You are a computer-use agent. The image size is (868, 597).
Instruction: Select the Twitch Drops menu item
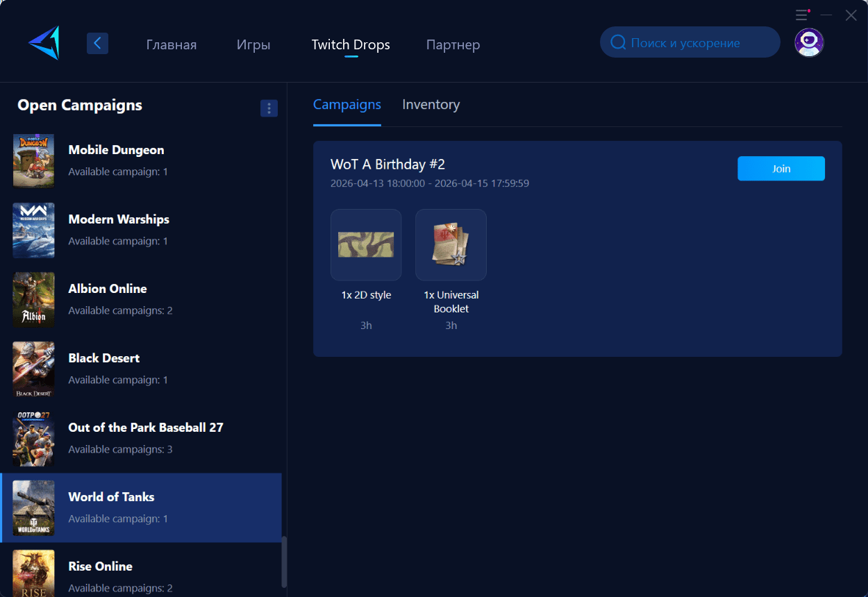click(x=351, y=44)
